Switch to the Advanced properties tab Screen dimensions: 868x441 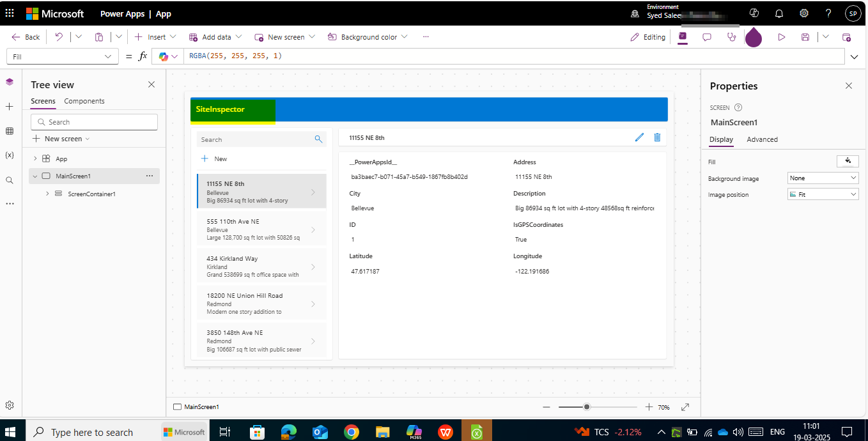click(x=762, y=139)
